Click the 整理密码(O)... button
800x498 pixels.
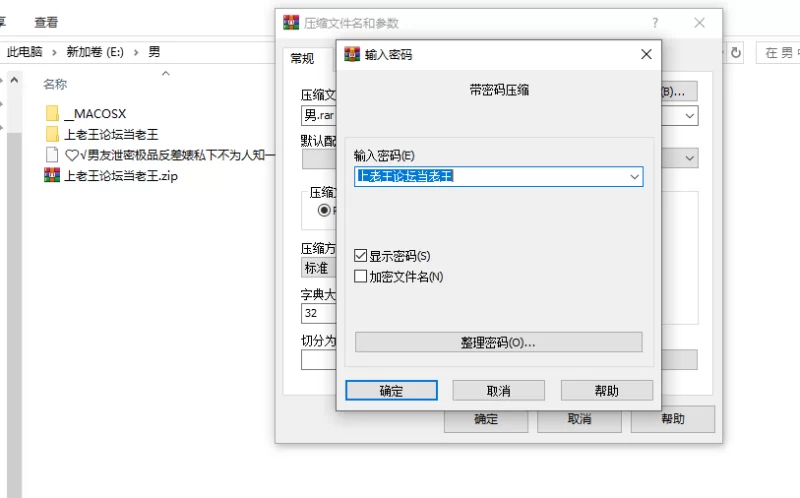pos(498,342)
